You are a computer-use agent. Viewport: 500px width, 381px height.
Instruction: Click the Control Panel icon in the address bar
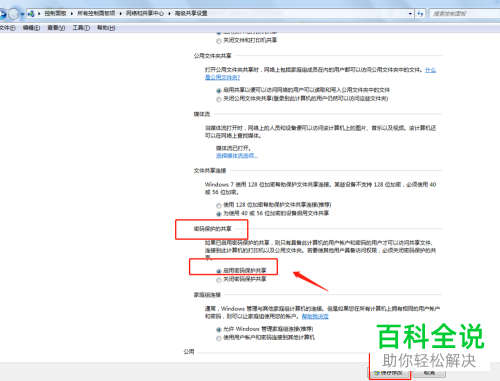(31, 13)
